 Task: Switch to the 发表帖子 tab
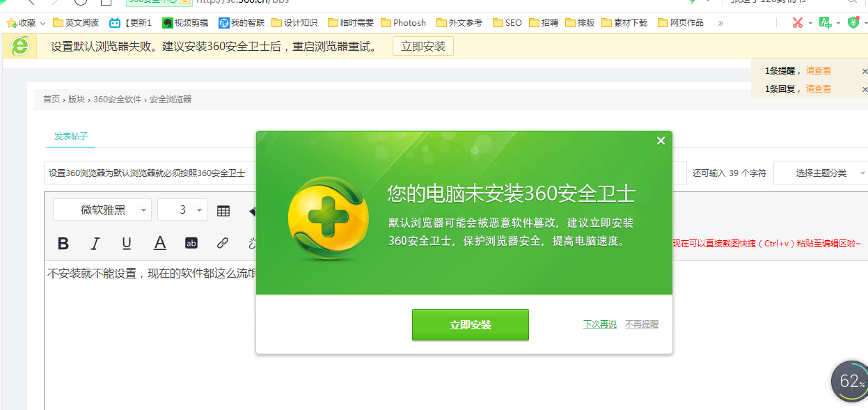tap(69, 138)
